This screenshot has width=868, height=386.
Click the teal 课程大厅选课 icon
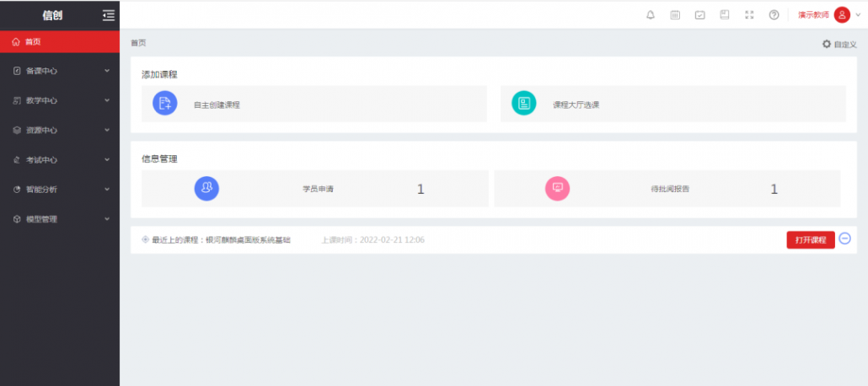pyautogui.click(x=523, y=104)
